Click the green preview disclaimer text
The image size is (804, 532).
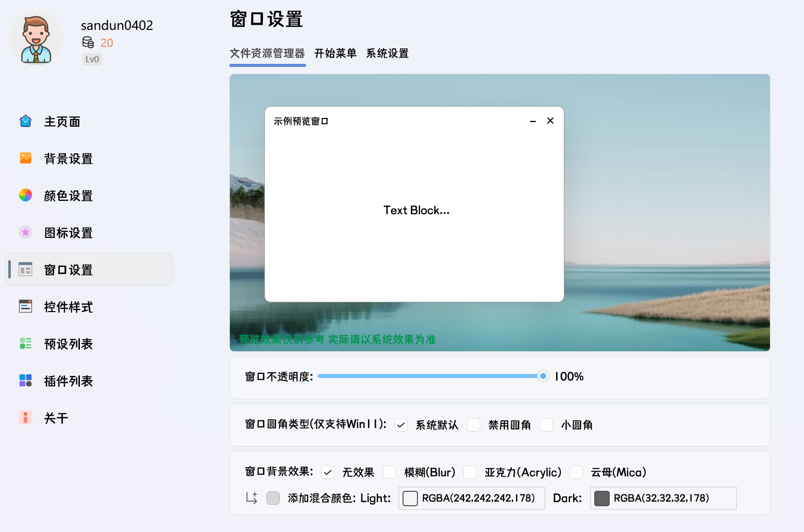pos(338,339)
